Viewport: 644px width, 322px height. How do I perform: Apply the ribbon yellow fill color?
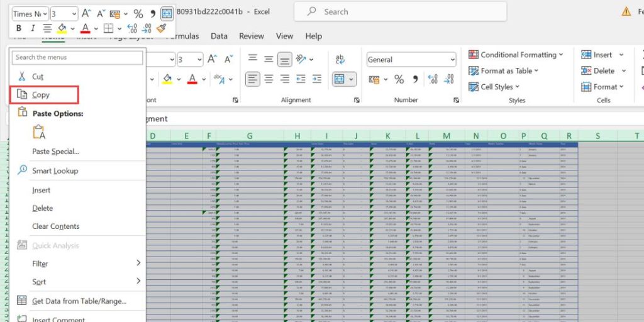167,79
